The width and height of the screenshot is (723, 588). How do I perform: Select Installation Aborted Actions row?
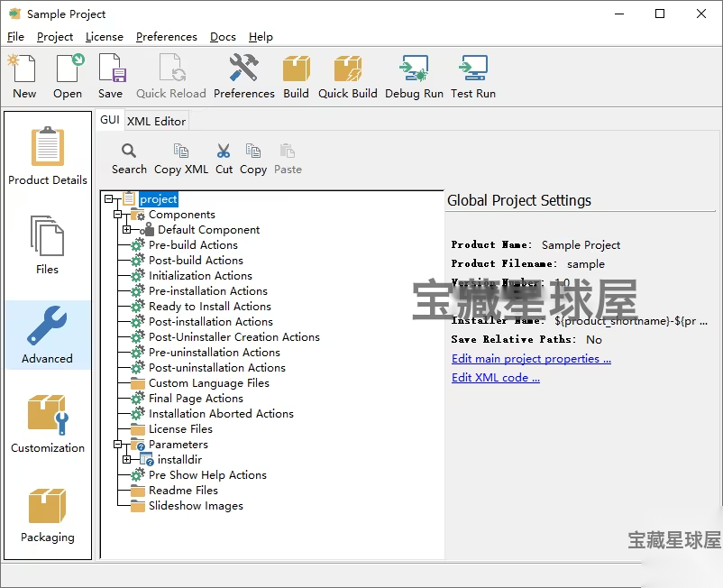(x=221, y=414)
